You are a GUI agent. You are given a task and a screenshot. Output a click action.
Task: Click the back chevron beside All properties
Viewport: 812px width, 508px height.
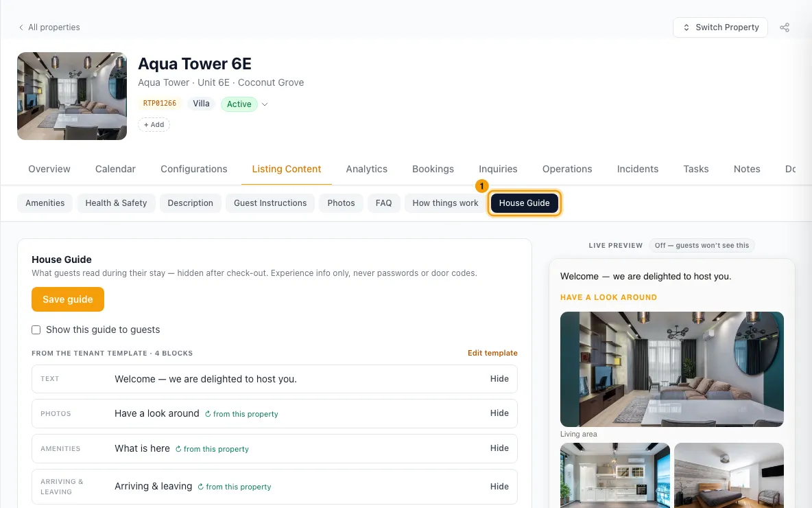point(21,27)
